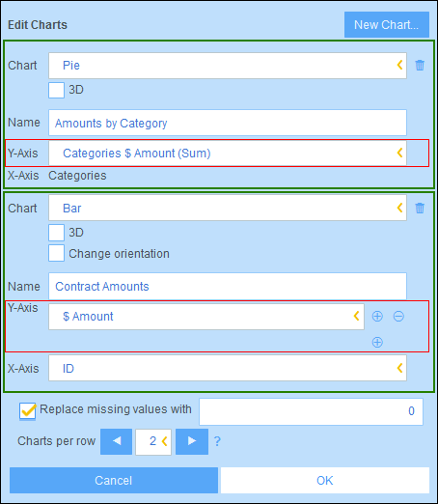Screen dimensions: 438x504
Task: Add another Y-Axis with the lower plus icon
Action: point(377,342)
